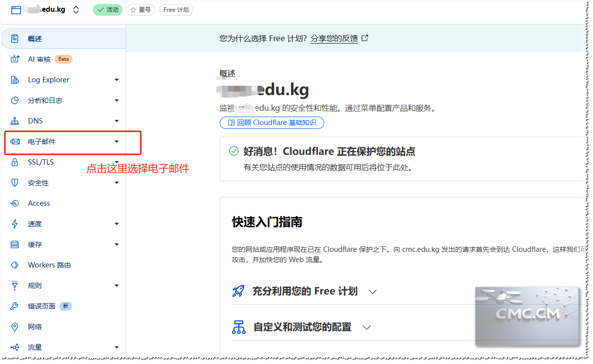Screen dimensions: 593x364
Task: Click 好消息！Cloudflare 正在保护您的站点 heading
Action: pos(330,151)
